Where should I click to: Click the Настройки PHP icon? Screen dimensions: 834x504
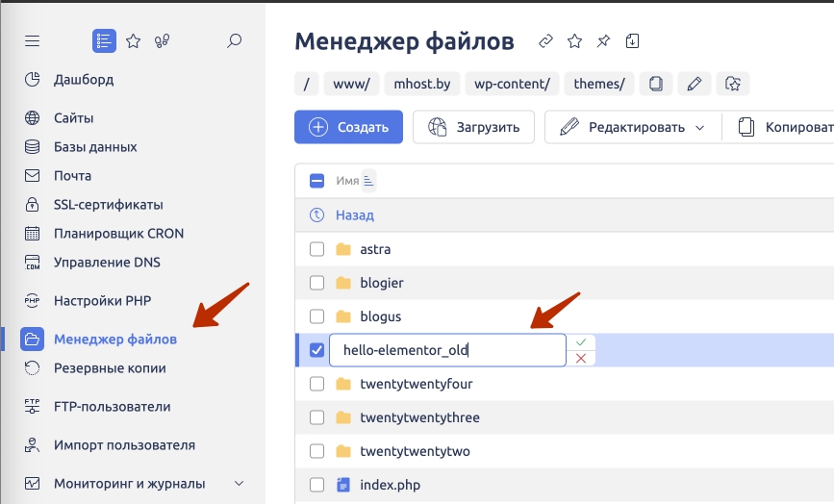point(32,301)
